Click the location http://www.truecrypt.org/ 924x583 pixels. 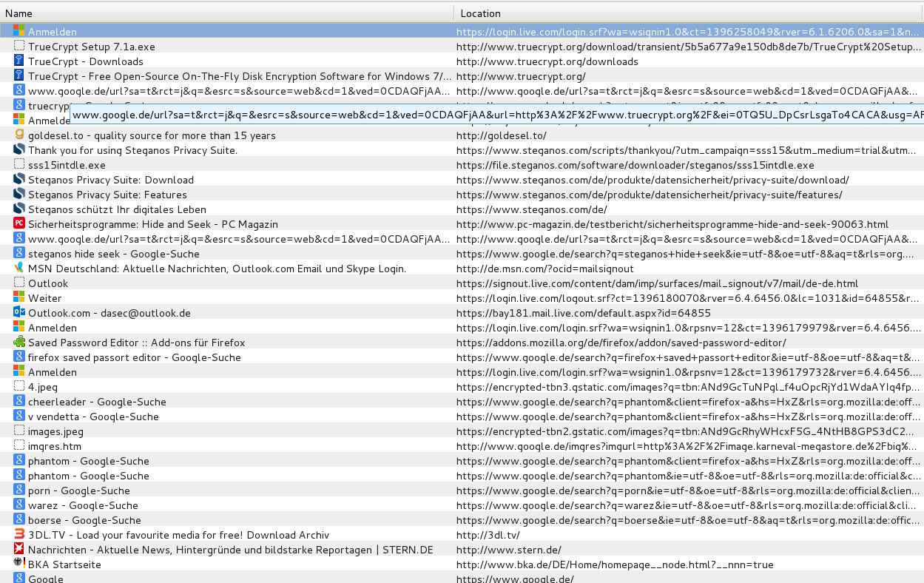point(521,76)
